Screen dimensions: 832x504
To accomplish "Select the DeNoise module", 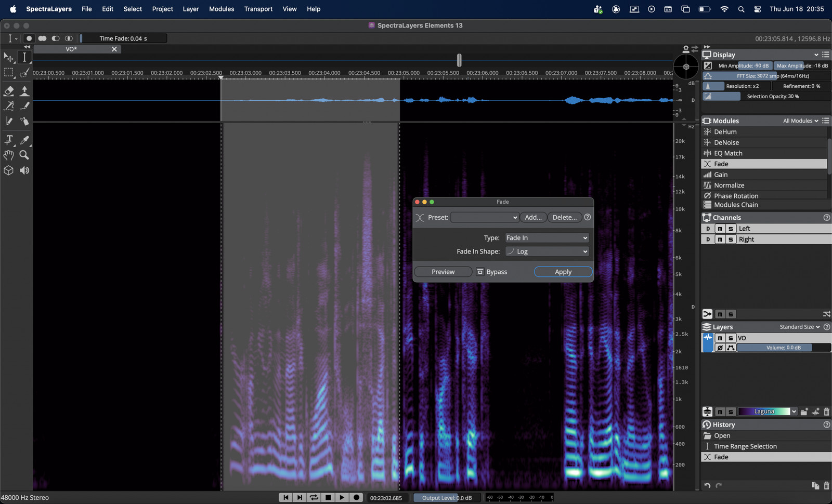I will click(x=764, y=142).
